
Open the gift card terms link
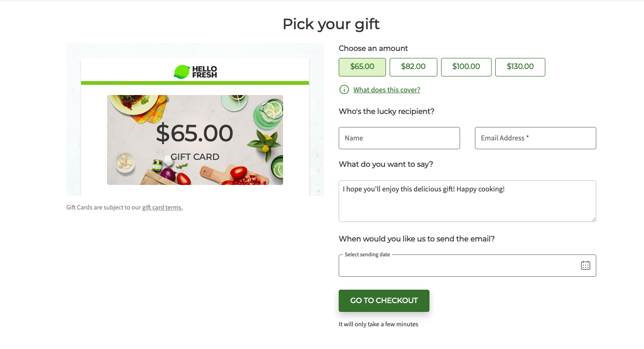pos(162,207)
